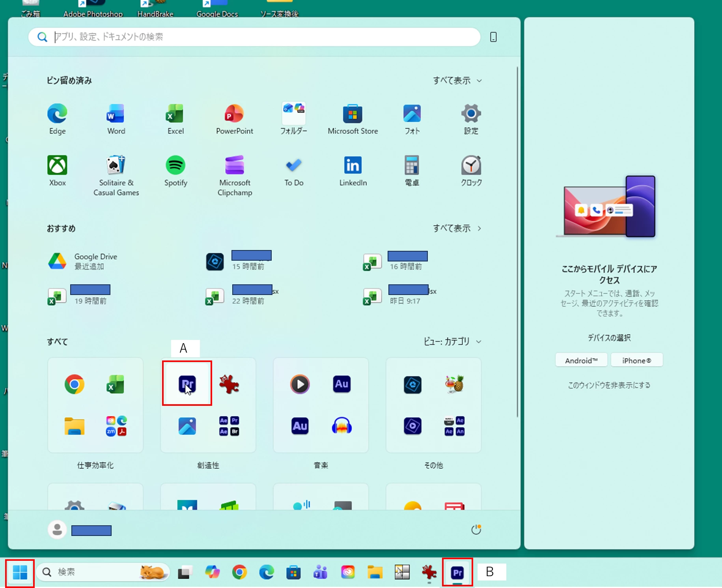Open the Excel file from 19 時間前
The height and width of the screenshot is (588, 722).
point(79,295)
